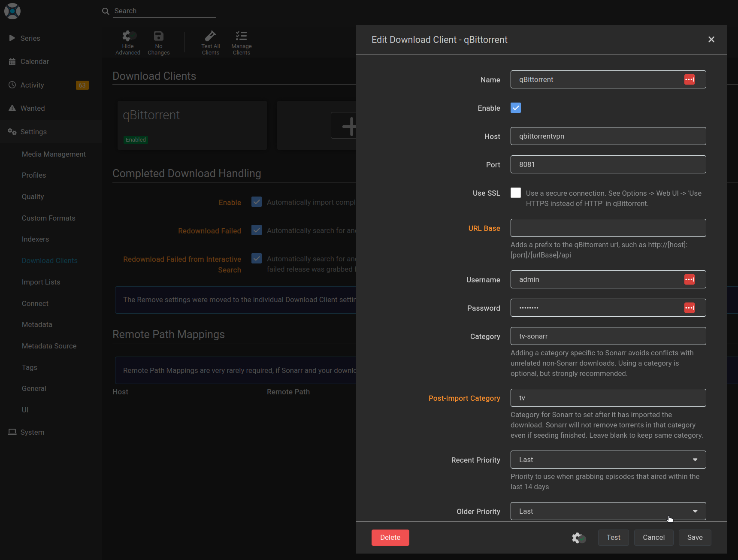Click the Post-Import Category input field
This screenshot has width=738, height=560.
608,398
